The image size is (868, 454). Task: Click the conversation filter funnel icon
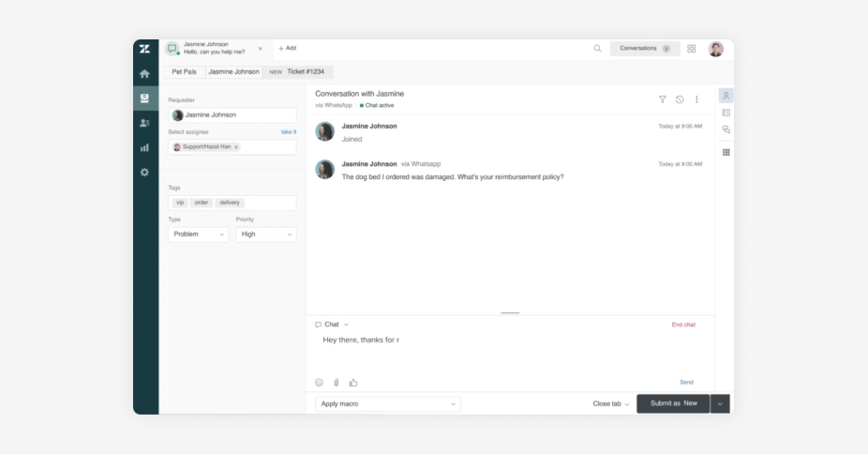point(662,98)
